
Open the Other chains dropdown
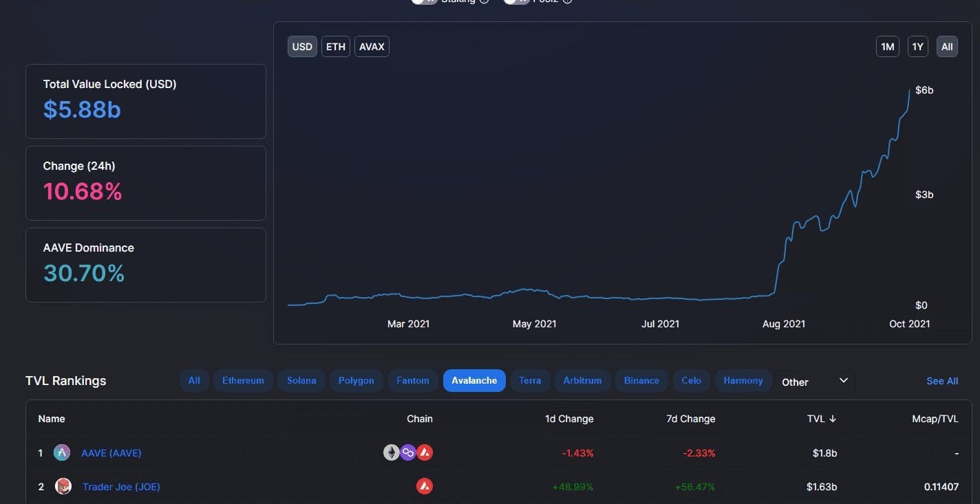[x=814, y=382]
